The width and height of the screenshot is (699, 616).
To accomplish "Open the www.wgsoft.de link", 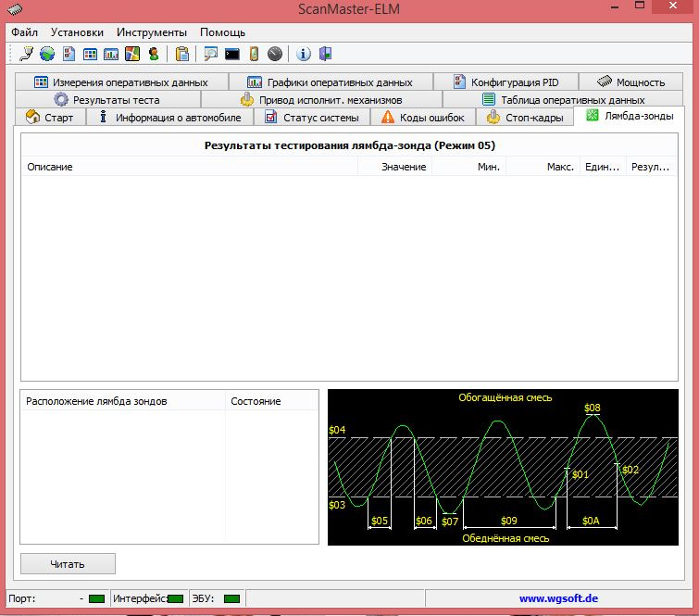I will [556, 598].
